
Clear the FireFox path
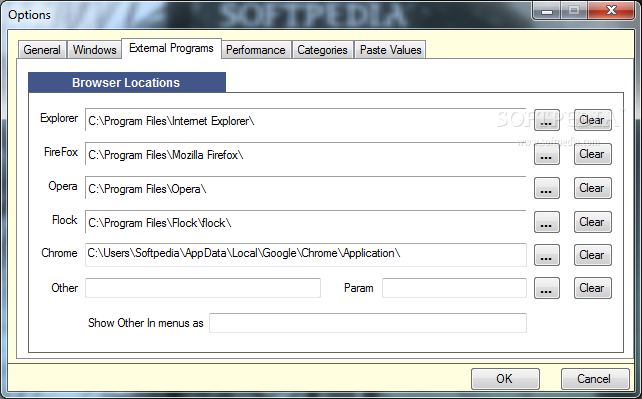[x=592, y=154]
